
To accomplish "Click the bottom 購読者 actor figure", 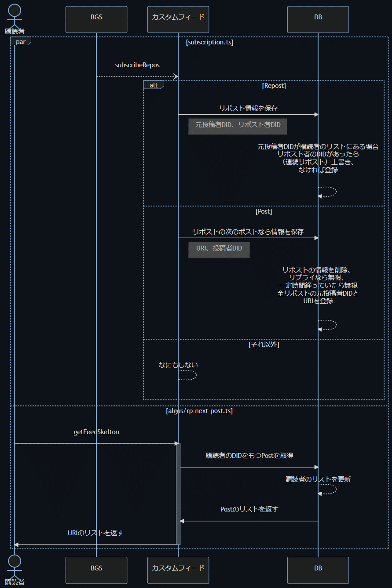I will [15, 567].
